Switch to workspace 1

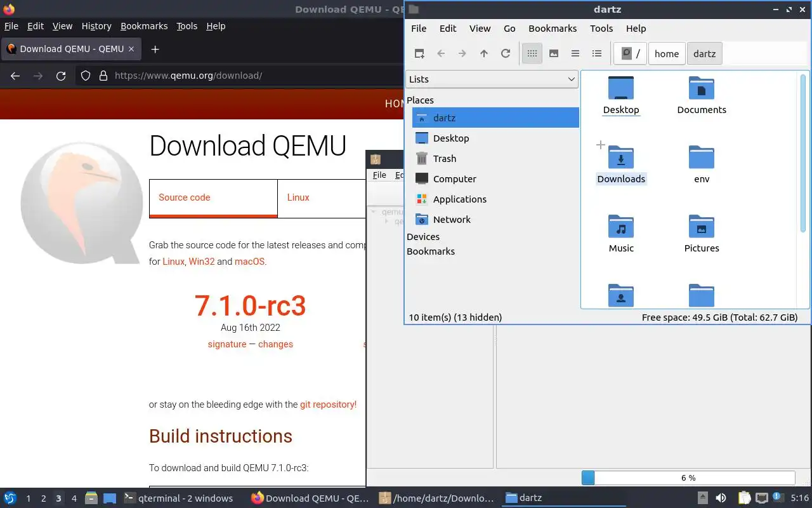pos(28,498)
